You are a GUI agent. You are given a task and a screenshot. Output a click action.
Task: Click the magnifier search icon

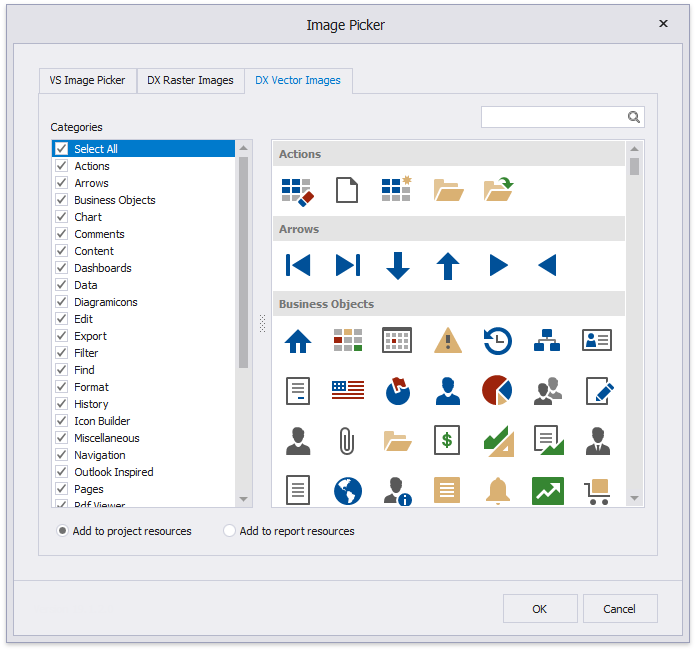click(x=633, y=117)
